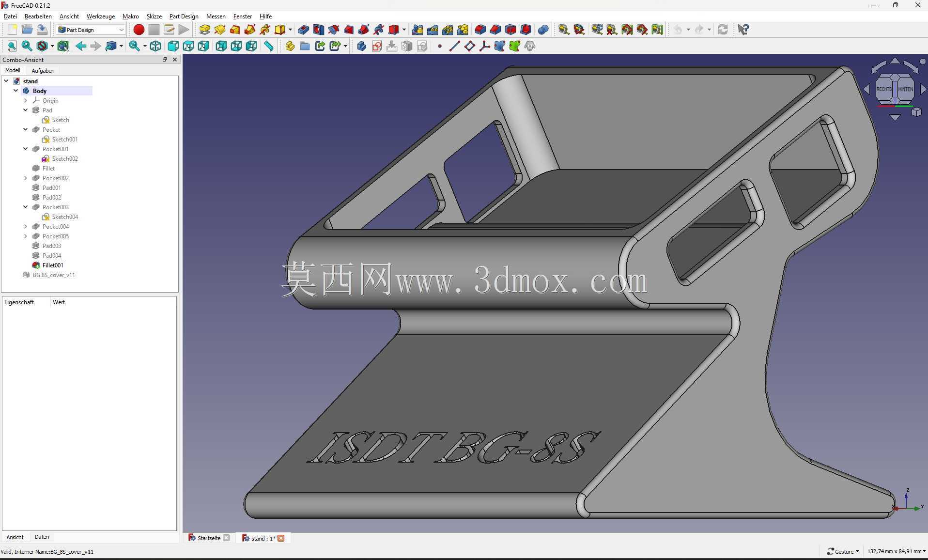Expand the Origin tree node

pyautogui.click(x=26, y=100)
